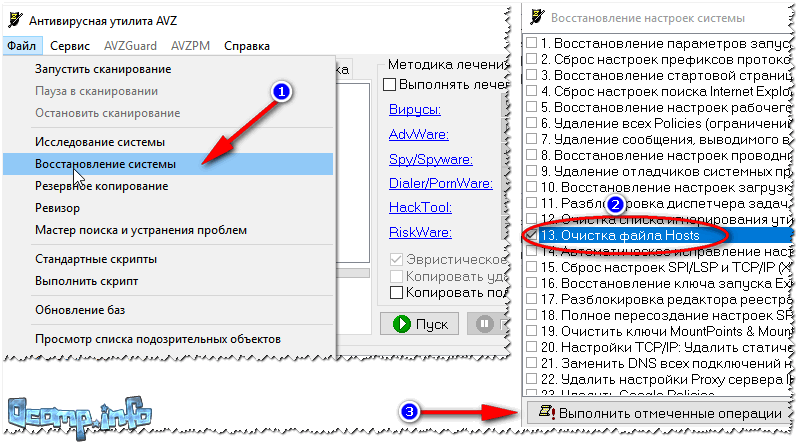The width and height of the screenshot is (804, 443).
Task: Check item 15 Сброс настроек SPI/LSP и TCP/IP
Action: point(532,267)
